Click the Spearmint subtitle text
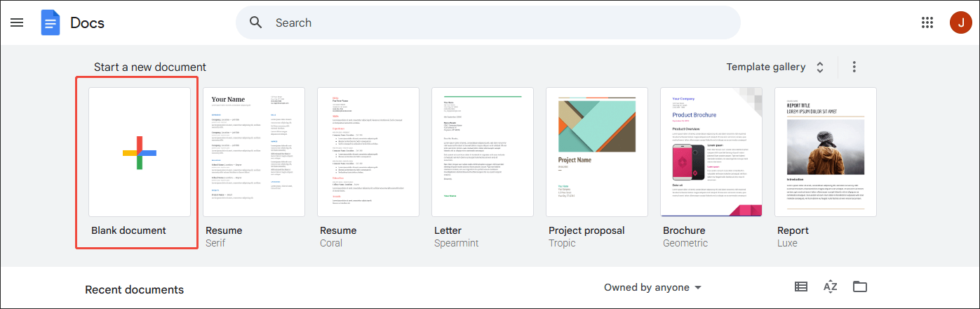Viewport: 980px width, 309px height. pos(457,243)
